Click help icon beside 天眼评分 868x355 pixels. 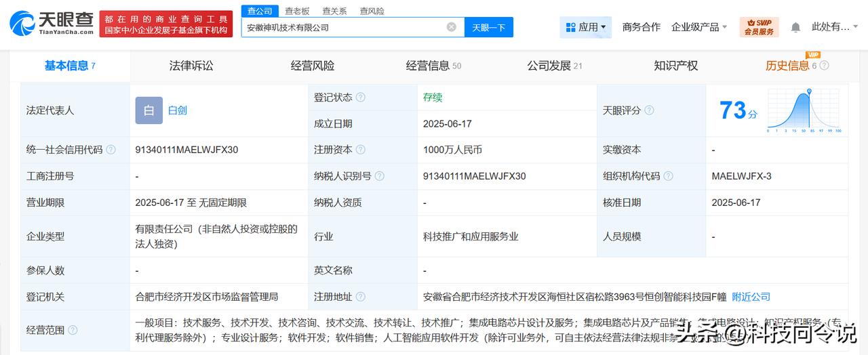[649, 110]
